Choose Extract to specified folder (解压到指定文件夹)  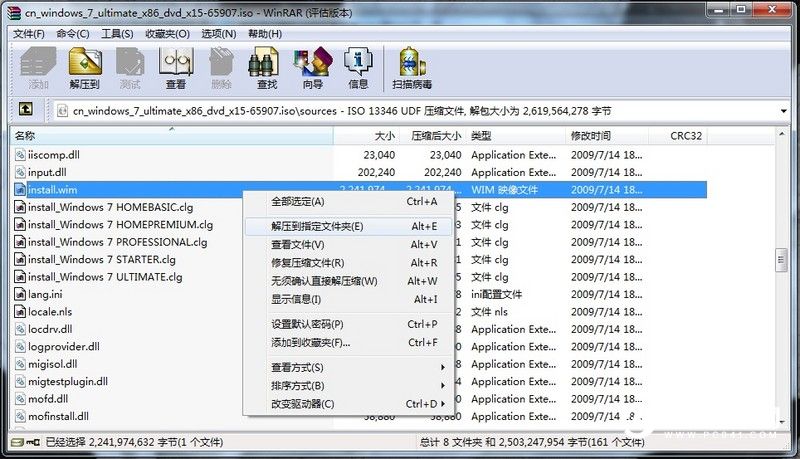coord(348,226)
